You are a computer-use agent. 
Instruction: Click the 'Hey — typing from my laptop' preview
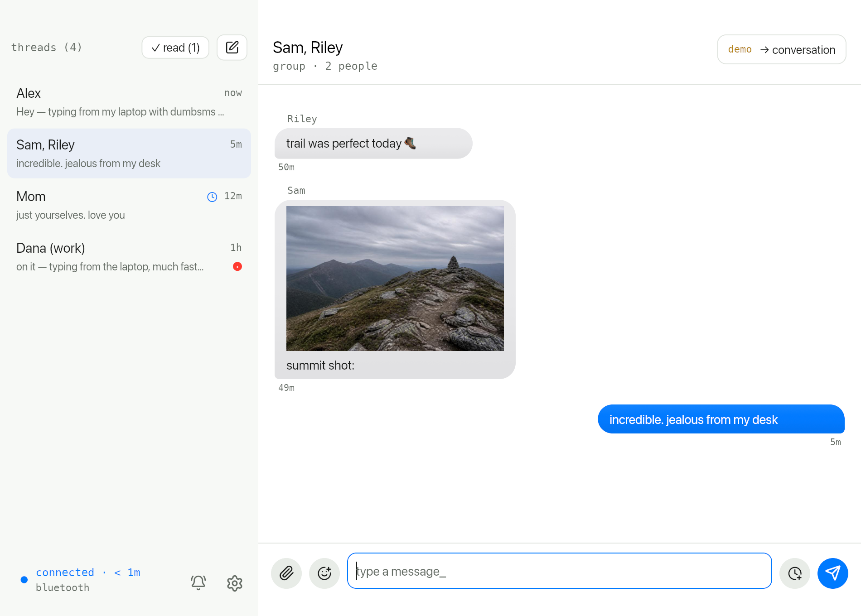coord(120,112)
